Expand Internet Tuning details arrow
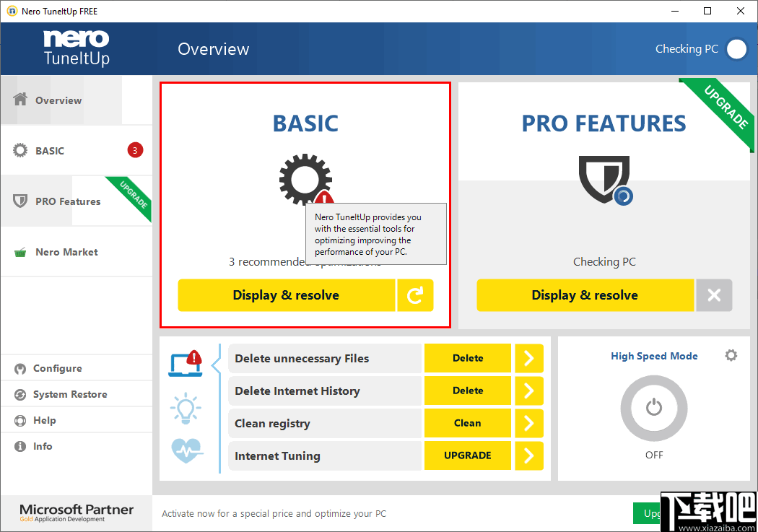Image resolution: width=758 pixels, height=532 pixels. click(529, 455)
